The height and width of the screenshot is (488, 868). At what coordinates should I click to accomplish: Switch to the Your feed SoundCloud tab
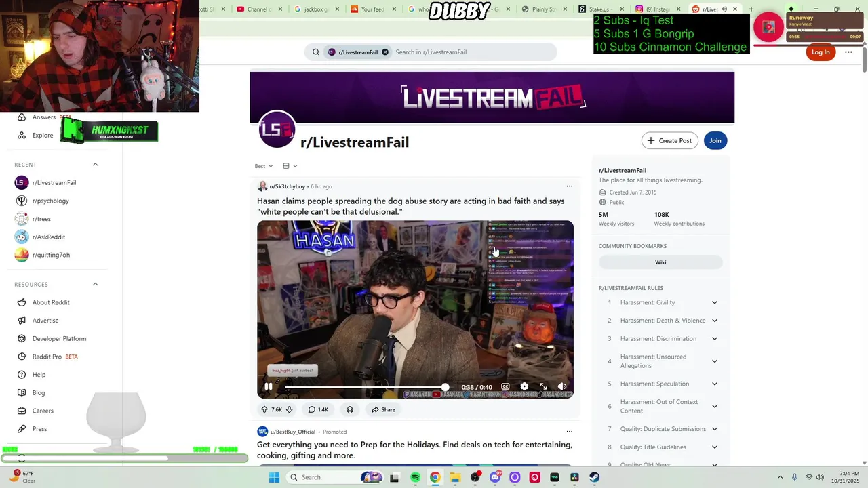[x=372, y=9]
